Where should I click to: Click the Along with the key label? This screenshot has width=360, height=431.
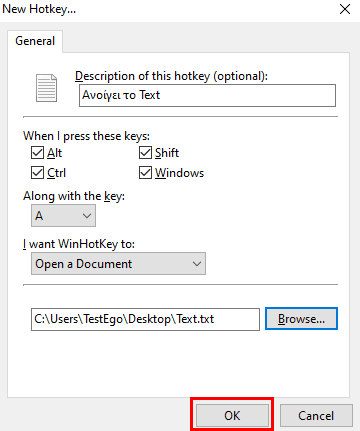point(74,196)
